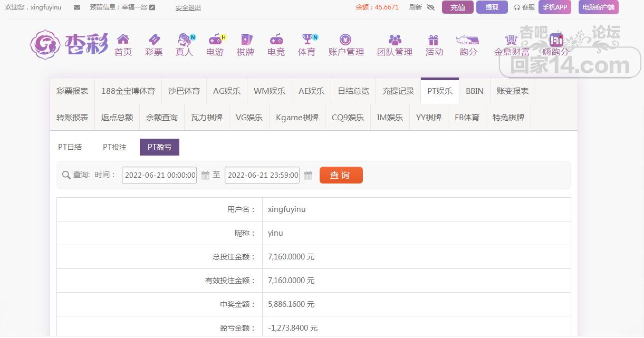644x338 pixels.
Task: Open the end date calendar picker
Action: [309, 175]
